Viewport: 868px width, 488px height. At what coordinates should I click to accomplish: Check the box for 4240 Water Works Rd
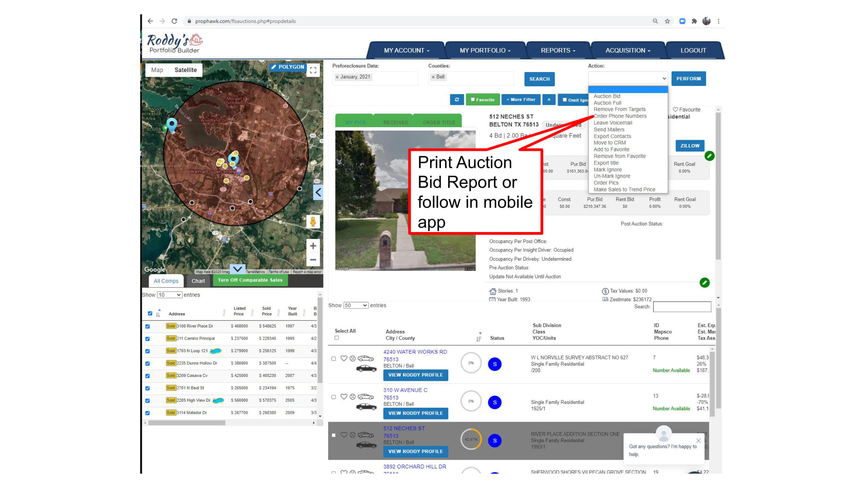[x=334, y=359]
